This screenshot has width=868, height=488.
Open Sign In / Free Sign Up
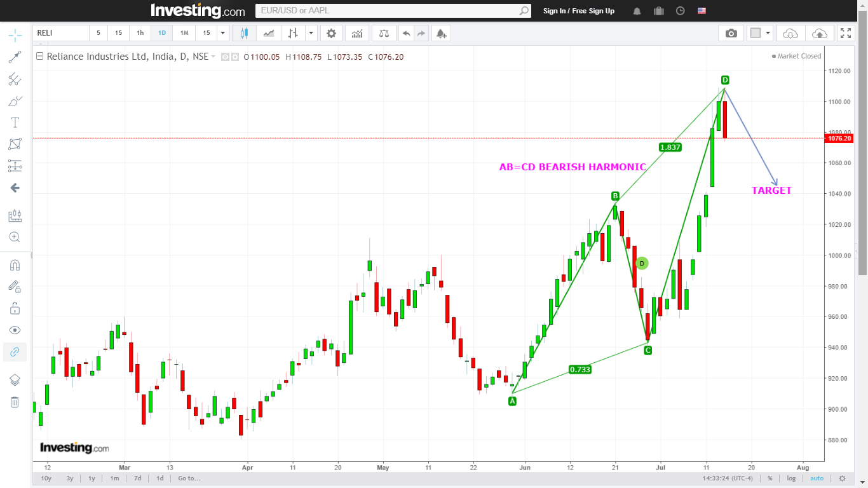click(x=579, y=11)
